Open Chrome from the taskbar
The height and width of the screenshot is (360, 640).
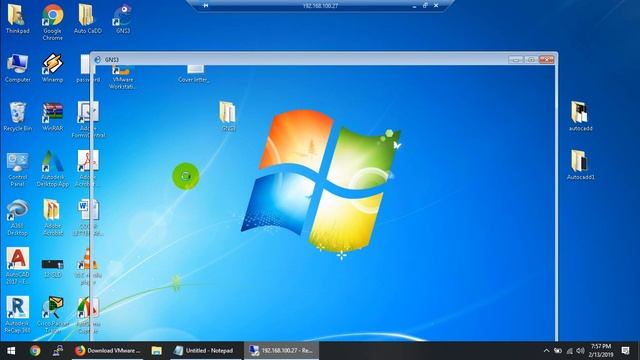[x=35, y=351]
